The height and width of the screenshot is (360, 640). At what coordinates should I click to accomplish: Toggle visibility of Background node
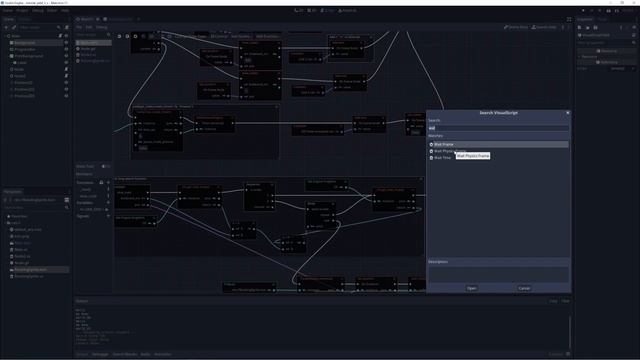[67, 42]
